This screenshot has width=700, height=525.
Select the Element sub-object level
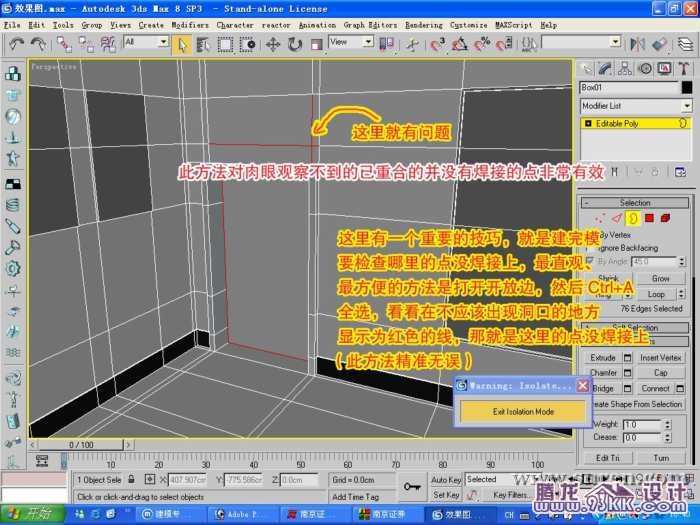point(665,218)
